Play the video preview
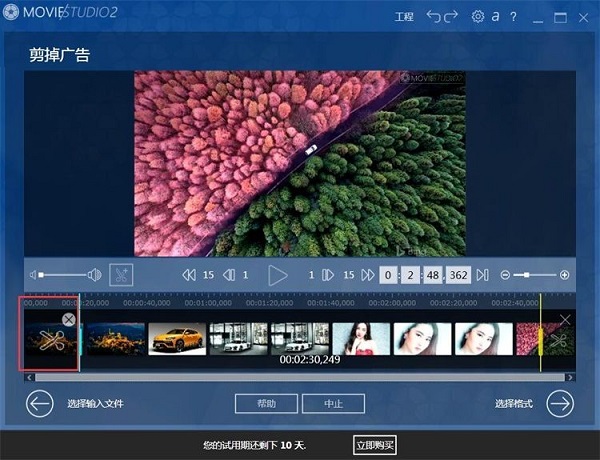600x460 pixels. click(x=277, y=275)
